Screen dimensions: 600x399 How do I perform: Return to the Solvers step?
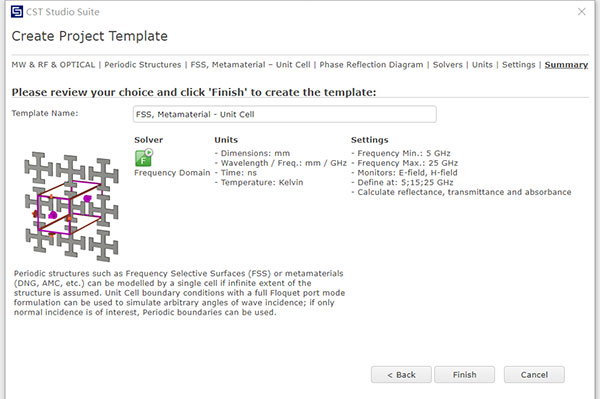coord(448,65)
